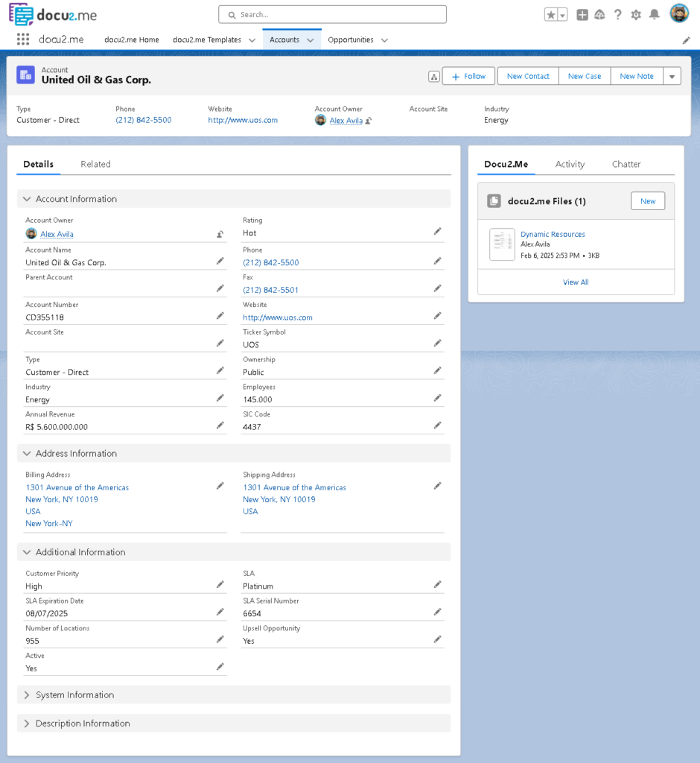Open the notifications bell

655,15
